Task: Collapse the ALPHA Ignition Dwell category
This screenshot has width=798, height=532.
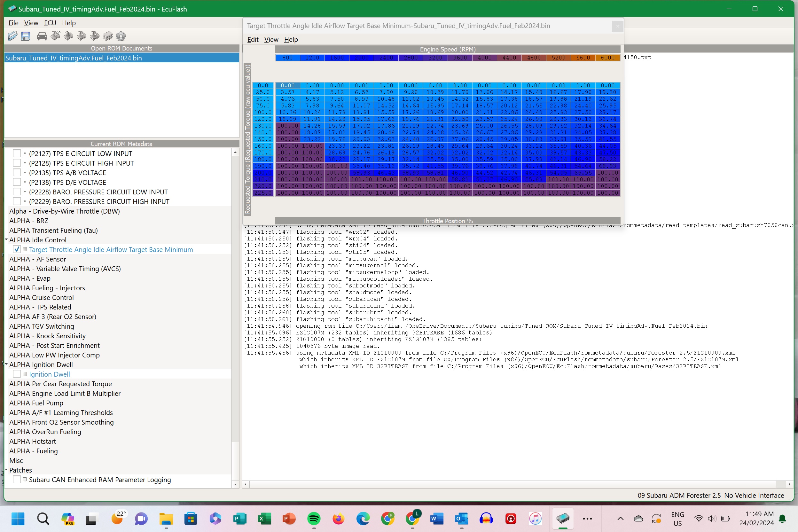Action: [6, 364]
